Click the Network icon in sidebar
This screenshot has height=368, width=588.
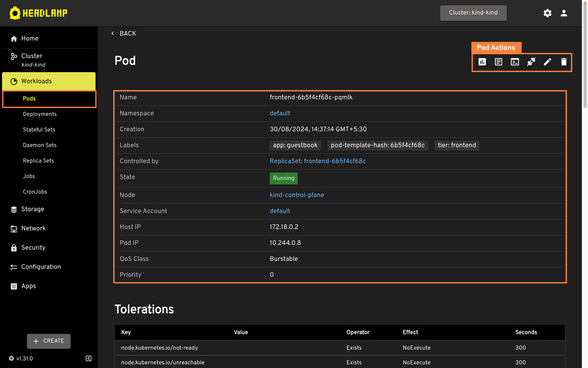tap(14, 229)
